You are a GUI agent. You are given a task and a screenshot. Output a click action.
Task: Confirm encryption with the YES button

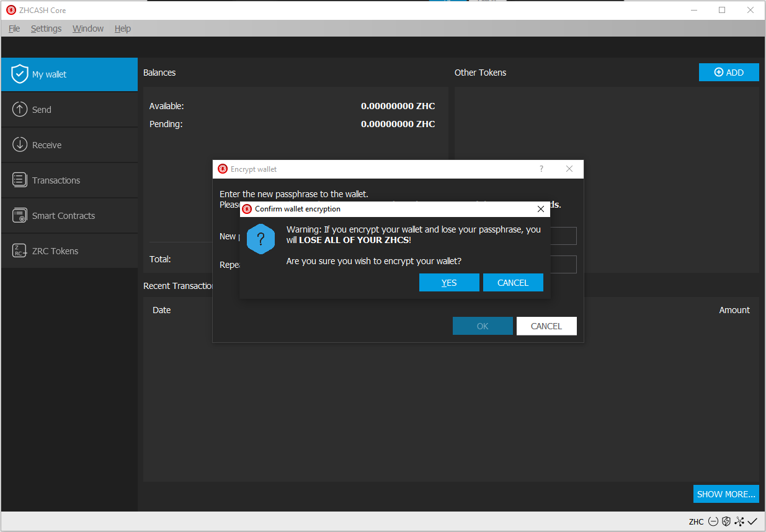[x=449, y=283]
